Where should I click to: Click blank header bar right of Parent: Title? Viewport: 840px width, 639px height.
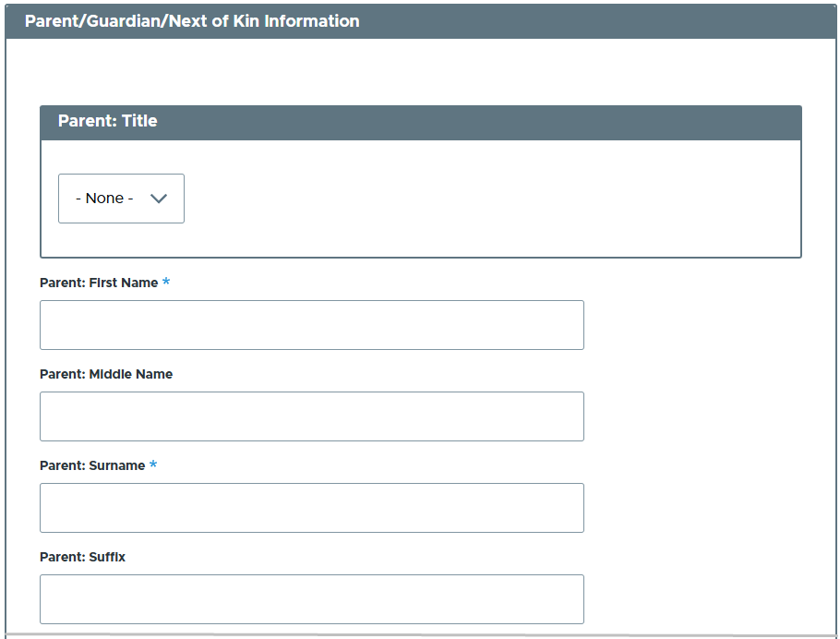pos(480,121)
